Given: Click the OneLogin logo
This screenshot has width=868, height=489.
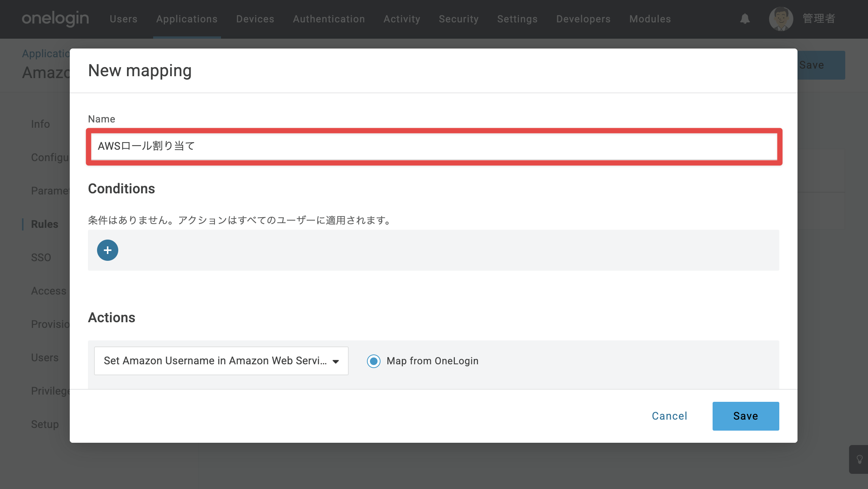Looking at the screenshot, I should click(55, 19).
